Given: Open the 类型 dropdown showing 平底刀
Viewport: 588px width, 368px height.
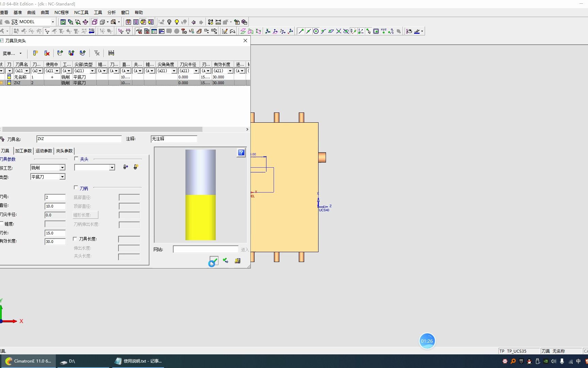Looking at the screenshot, I should [62, 177].
